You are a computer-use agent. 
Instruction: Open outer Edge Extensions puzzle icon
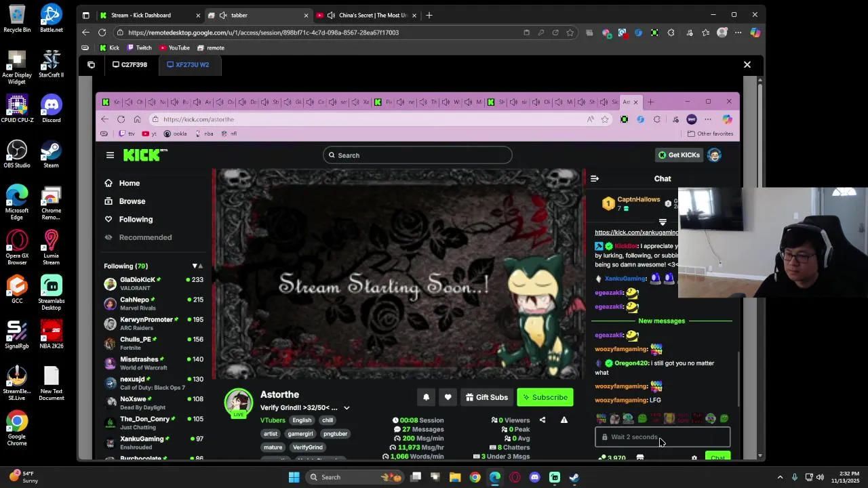[671, 33]
